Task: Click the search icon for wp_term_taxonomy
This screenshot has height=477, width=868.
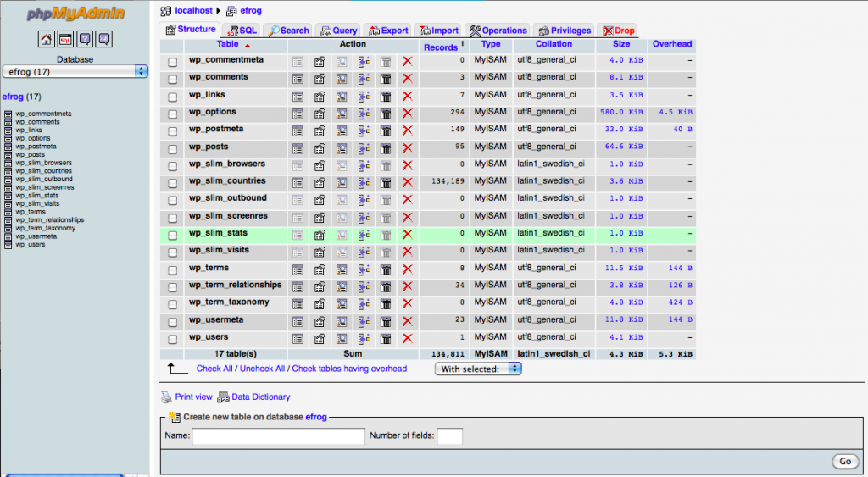Action: click(342, 304)
